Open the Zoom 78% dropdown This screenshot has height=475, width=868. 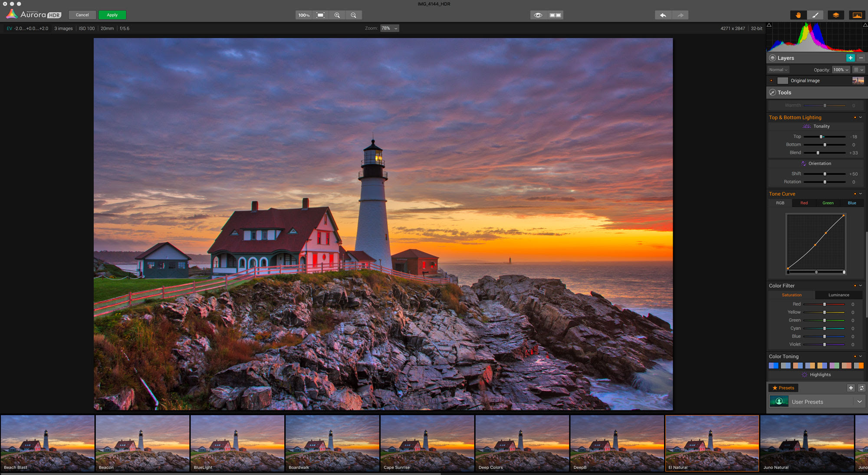pos(390,28)
